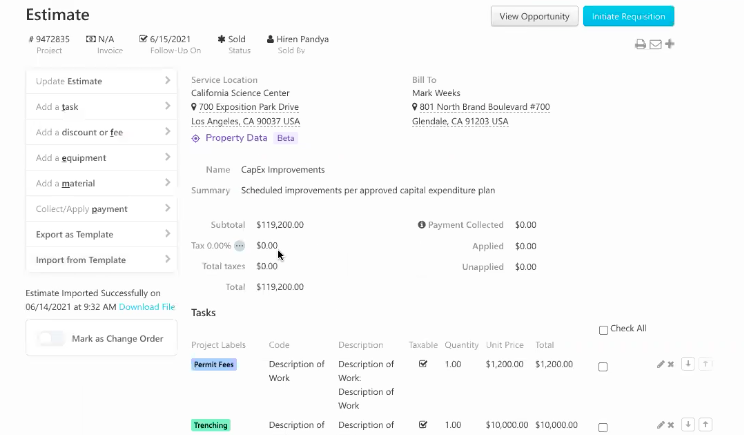Edit the Permit Fees task with the pencil
The height and width of the screenshot is (435, 744).
660,364
